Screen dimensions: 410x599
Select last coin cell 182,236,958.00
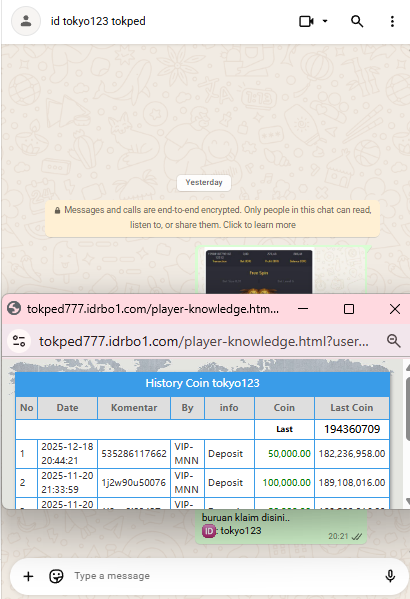[x=352, y=453]
